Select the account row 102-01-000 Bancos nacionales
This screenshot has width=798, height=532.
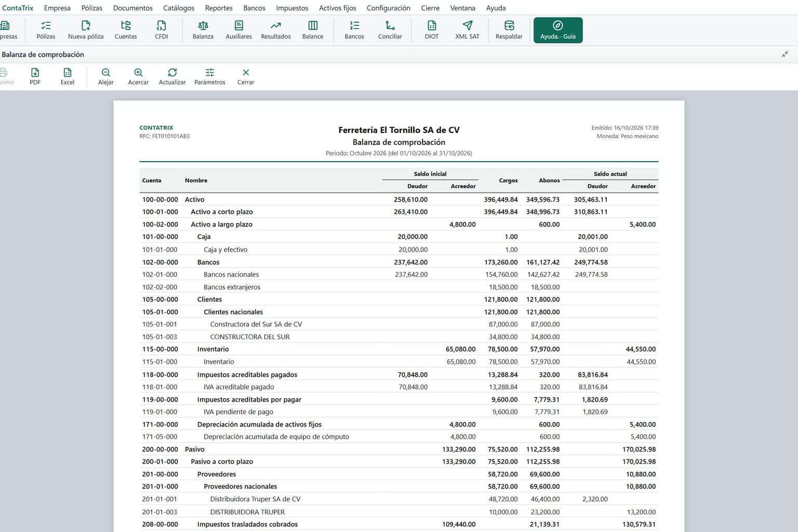point(398,274)
